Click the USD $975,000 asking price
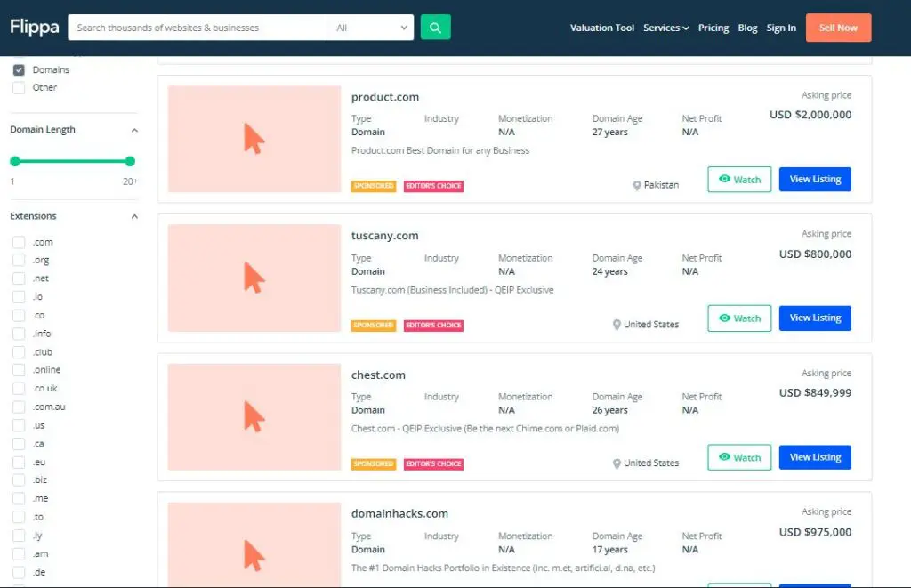This screenshot has width=911, height=588. 815,532
